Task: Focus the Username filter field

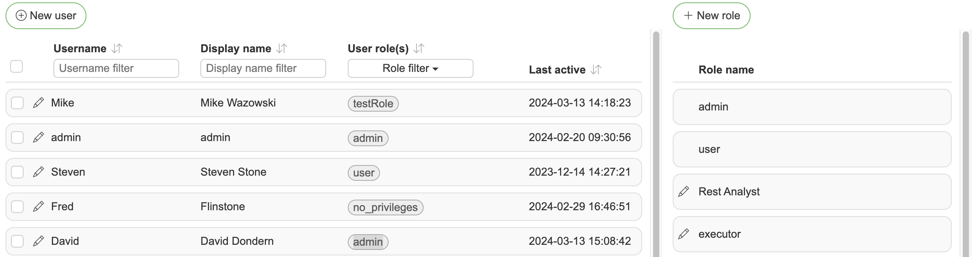Action: [116, 68]
